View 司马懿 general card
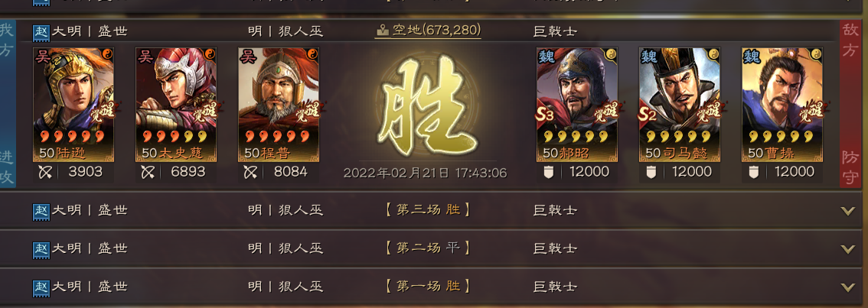This screenshot has width=868, height=308. point(680,105)
